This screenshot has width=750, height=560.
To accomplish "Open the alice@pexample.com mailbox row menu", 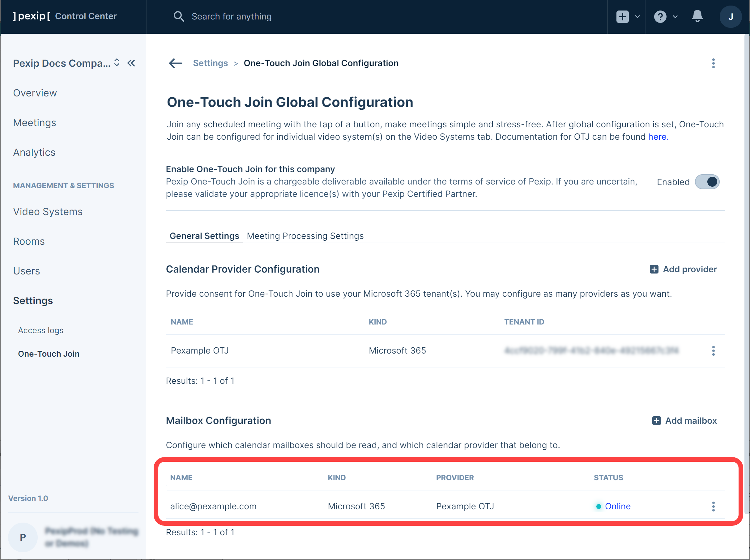I will (713, 507).
